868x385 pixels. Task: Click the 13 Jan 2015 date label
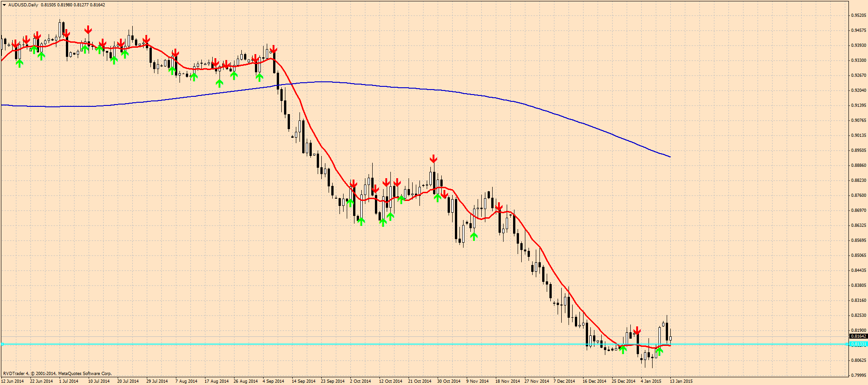[681, 381]
